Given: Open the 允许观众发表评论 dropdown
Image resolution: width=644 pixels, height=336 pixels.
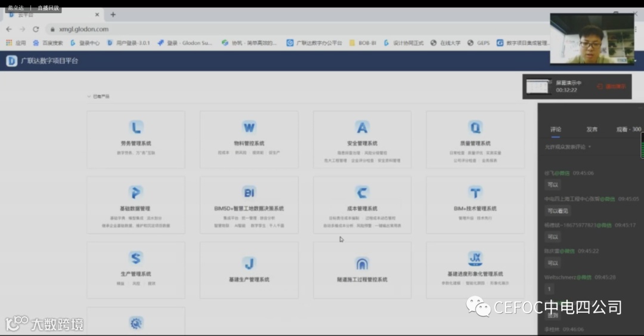Looking at the screenshot, I should 568,147.
